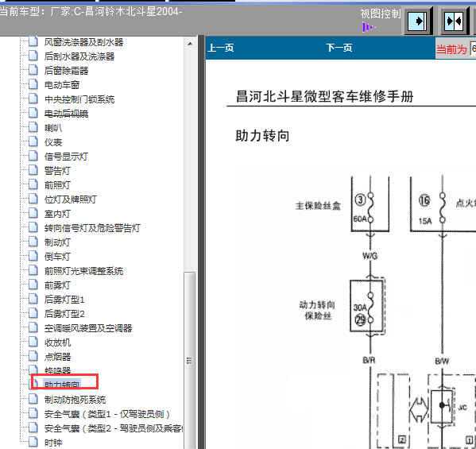Open the 喇叭 entry
This screenshot has height=449, width=476.
(x=53, y=127)
